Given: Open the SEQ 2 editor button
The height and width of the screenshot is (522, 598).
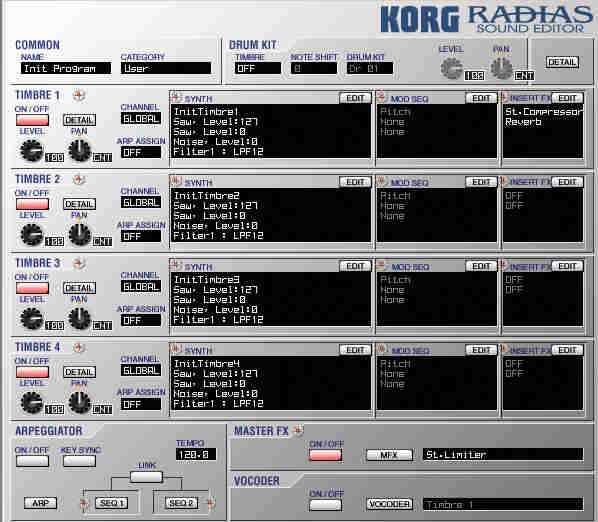Looking at the screenshot, I should tap(181, 503).
